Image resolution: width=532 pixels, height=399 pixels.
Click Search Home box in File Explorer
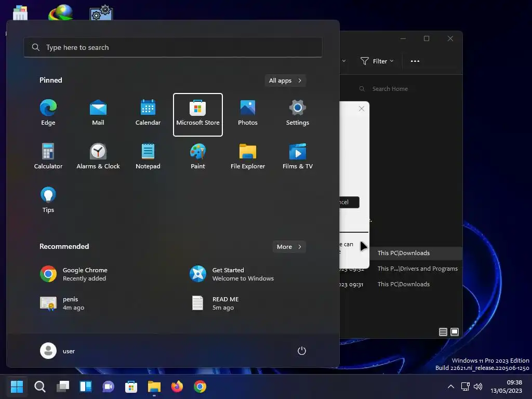tap(407, 88)
